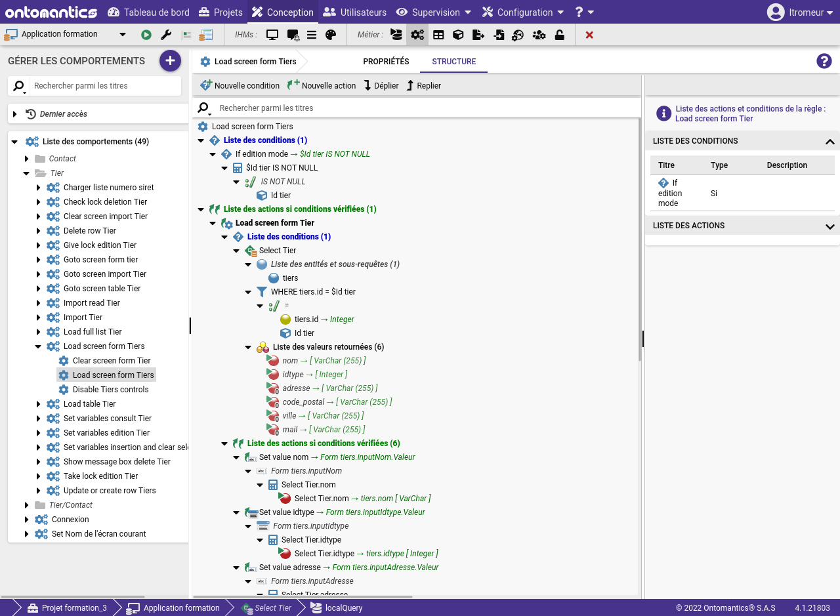Expand the Load table Tier node

click(39, 404)
